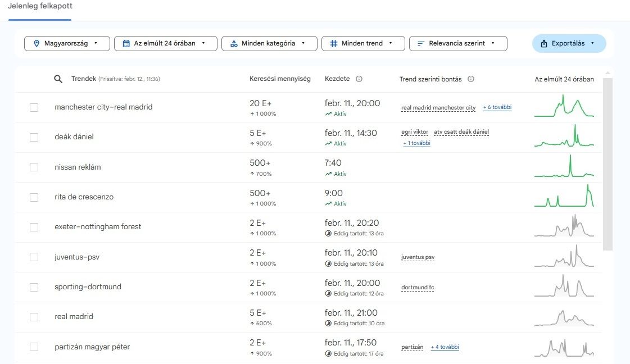This screenshot has height=364, width=630.
Task: Click the duration clock icon for sporting–dortmund
Action: [x=328, y=294]
